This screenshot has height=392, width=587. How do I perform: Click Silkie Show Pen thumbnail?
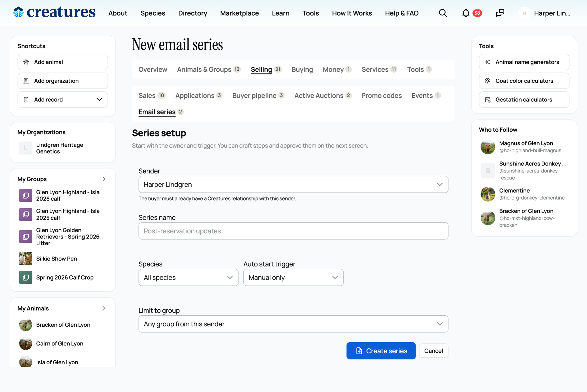[26, 259]
